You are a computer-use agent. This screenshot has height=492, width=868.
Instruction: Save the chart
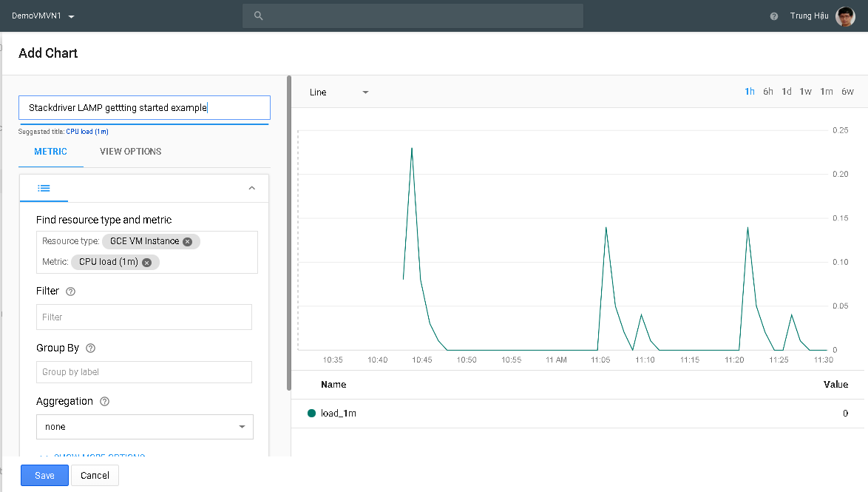pyautogui.click(x=44, y=475)
